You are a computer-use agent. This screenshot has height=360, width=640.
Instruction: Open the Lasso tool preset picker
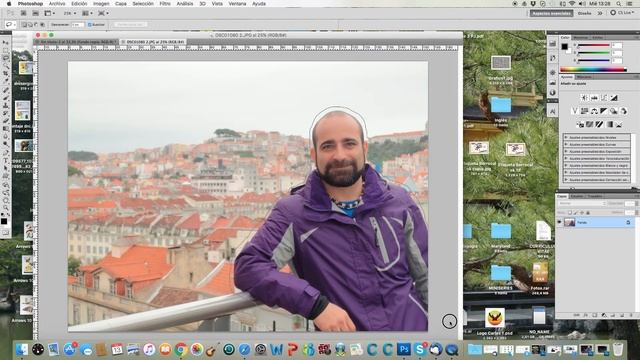(x=10, y=24)
